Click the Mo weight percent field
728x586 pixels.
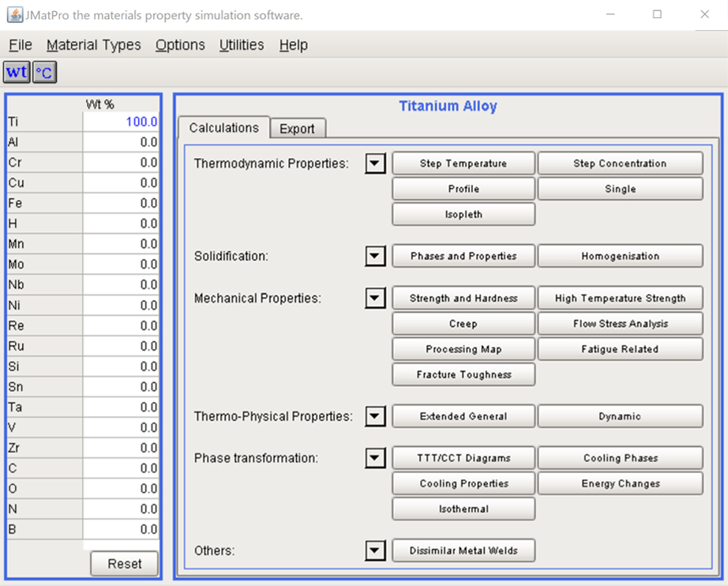click(121, 265)
